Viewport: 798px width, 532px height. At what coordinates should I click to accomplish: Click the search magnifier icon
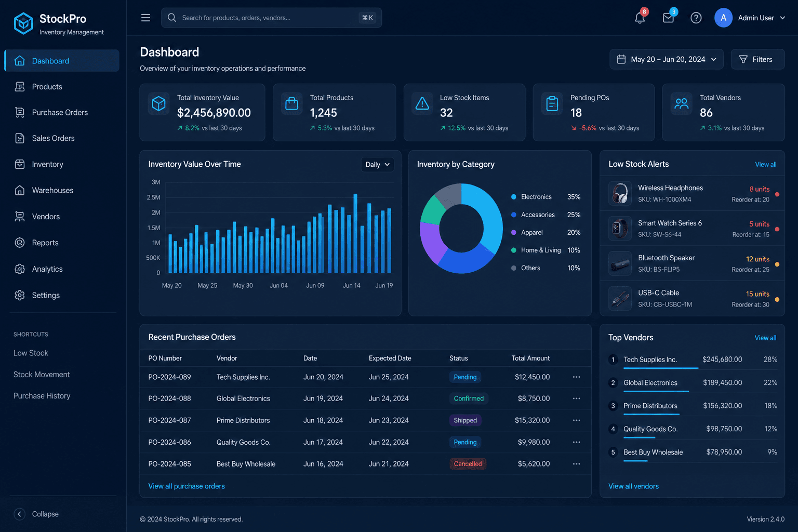(x=171, y=18)
